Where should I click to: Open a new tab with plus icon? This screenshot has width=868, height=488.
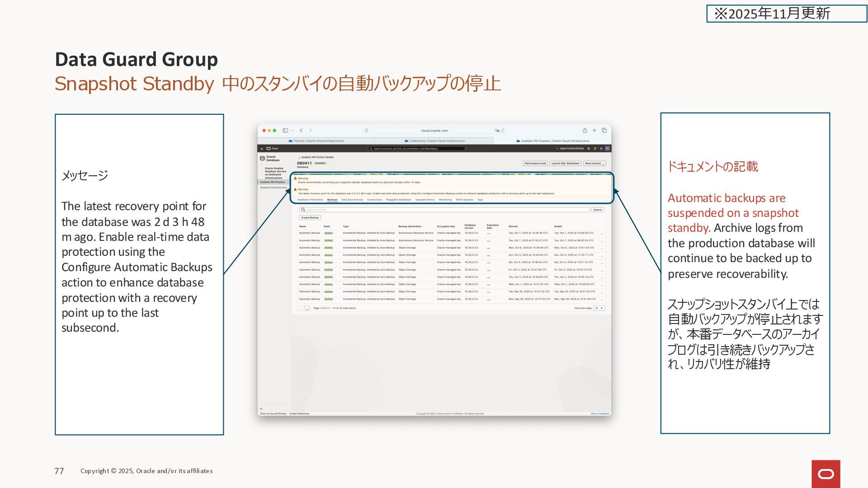[594, 131]
